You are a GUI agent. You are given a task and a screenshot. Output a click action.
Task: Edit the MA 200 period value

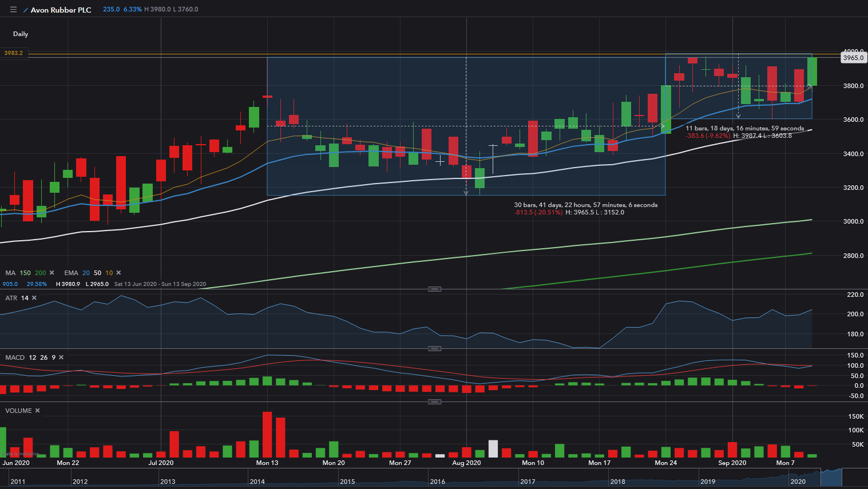pyautogui.click(x=40, y=273)
